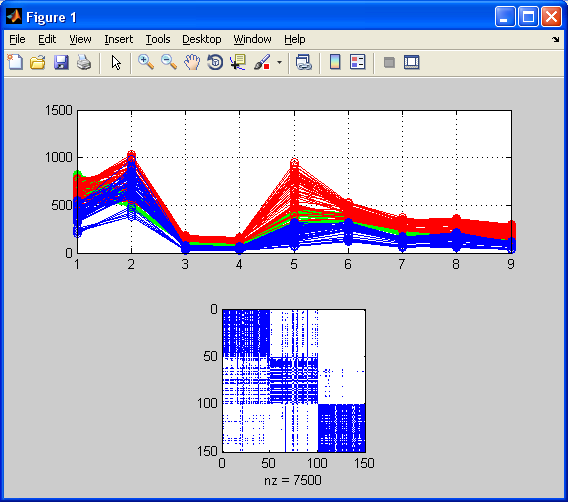The height and width of the screenshot is (502, 568).
Task: Click the New Figure icon
Action: click(x=15, y=62)
